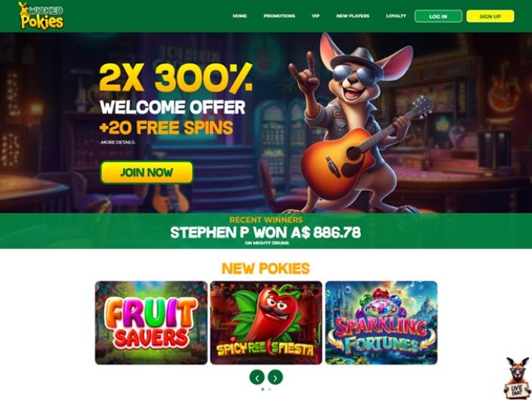Select the second carousel page dot
This screenshot has width=532, height=400.
click(x=269, y=389)
